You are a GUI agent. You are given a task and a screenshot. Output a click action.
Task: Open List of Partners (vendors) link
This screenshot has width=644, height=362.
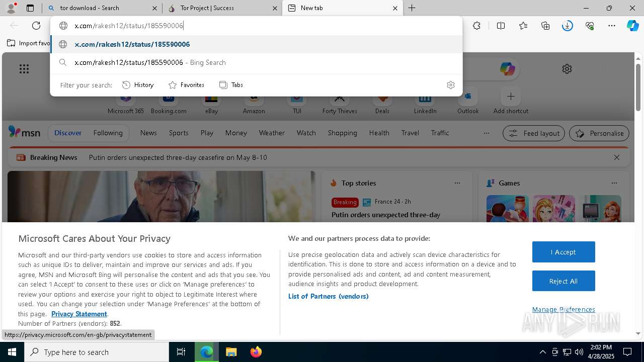click(329, 296)
